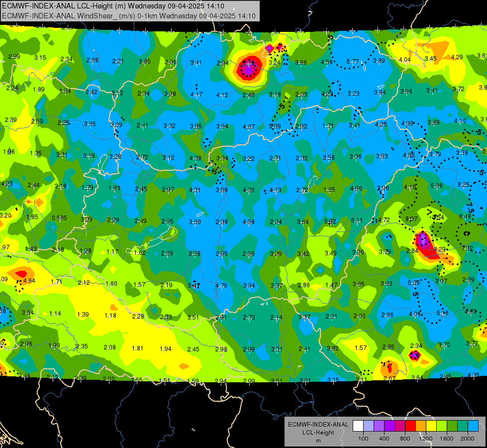This screenshot has width=487, height=448.
Task: Click the wind shear value 2.08
Action: click(x=110, y=347)
